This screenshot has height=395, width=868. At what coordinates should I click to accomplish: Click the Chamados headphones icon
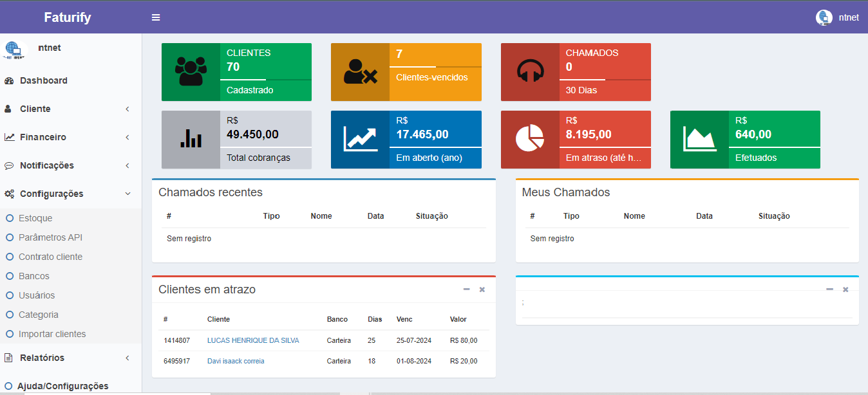click(530, 72)
